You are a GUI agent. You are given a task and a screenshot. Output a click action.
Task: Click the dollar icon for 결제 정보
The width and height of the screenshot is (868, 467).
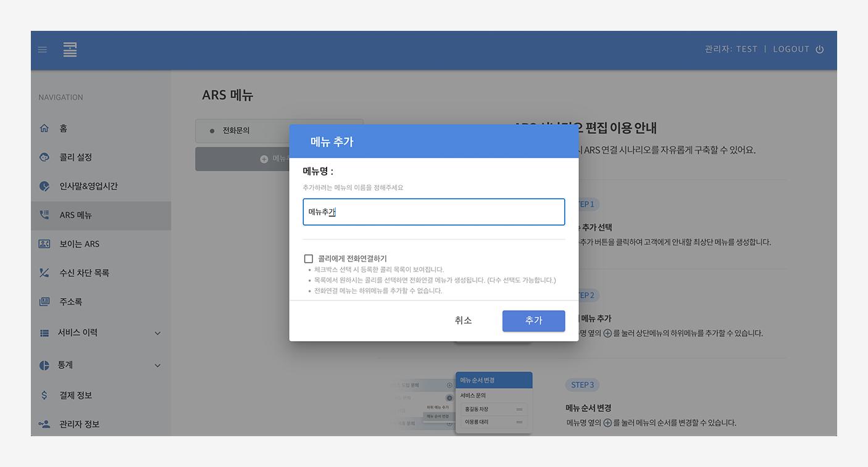44,395
